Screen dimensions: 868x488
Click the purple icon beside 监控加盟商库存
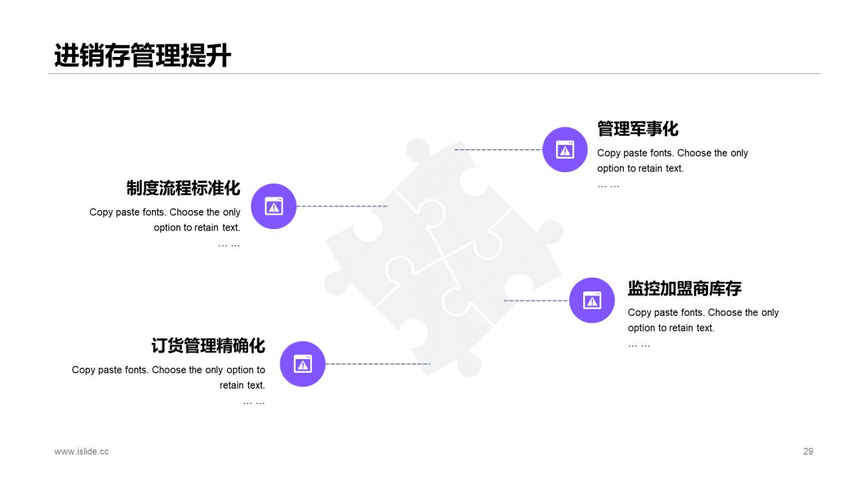592,300
